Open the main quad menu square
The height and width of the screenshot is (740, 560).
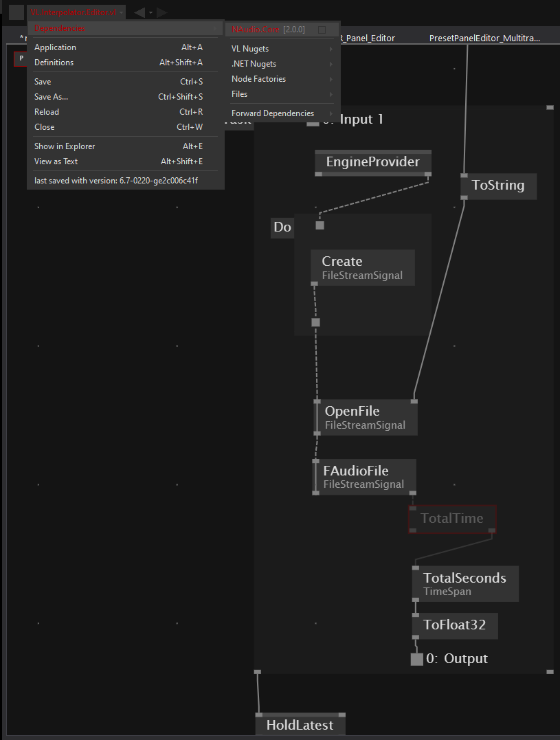16,12
